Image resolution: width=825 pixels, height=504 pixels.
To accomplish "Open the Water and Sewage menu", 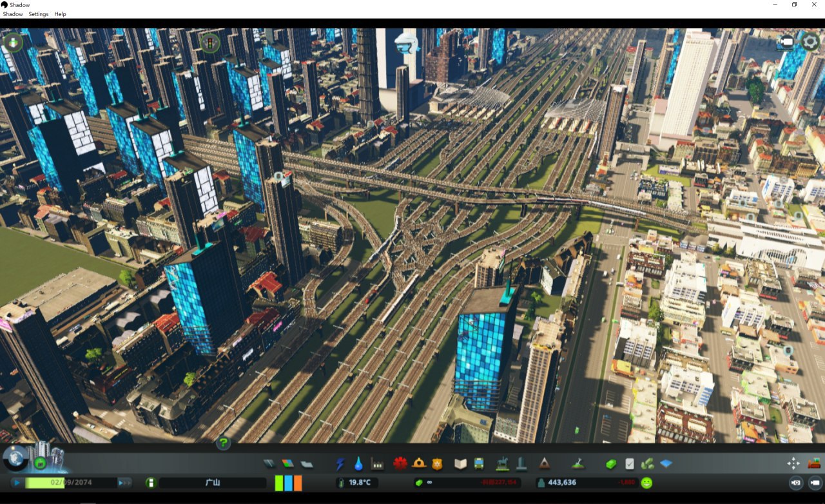I will click(358, 463).
